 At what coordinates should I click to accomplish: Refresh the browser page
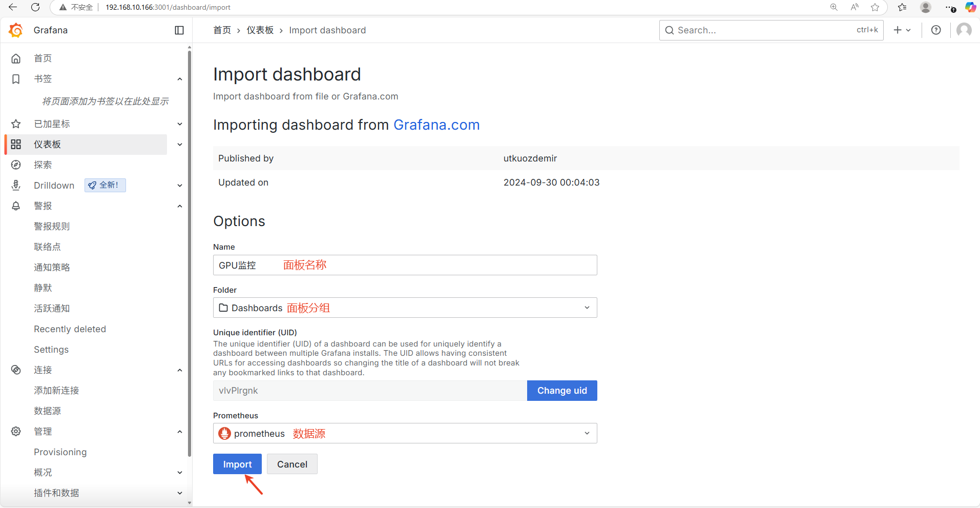coord(35,7)
